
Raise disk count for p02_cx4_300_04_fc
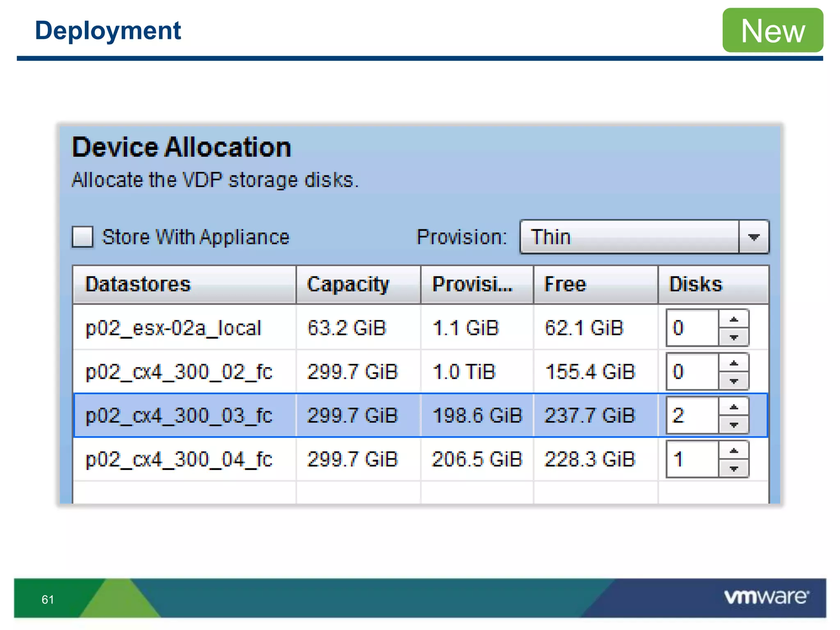point(734,451)
